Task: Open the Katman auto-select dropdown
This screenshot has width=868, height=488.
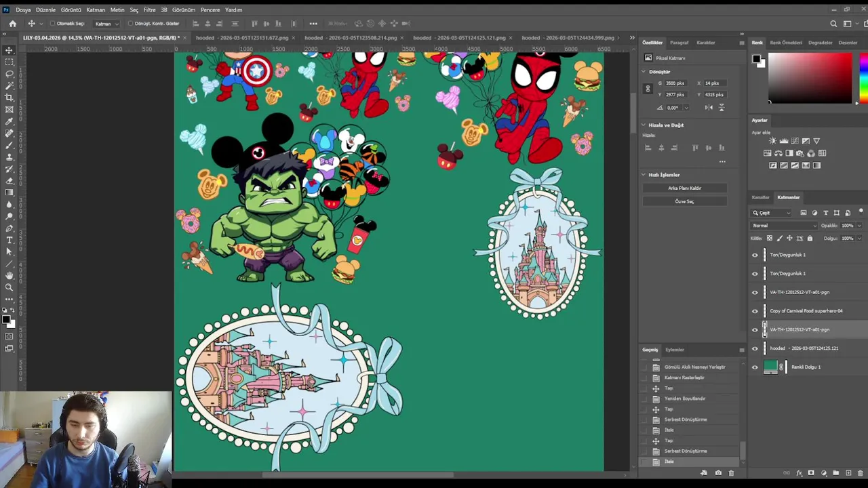Action: [106, 24]
